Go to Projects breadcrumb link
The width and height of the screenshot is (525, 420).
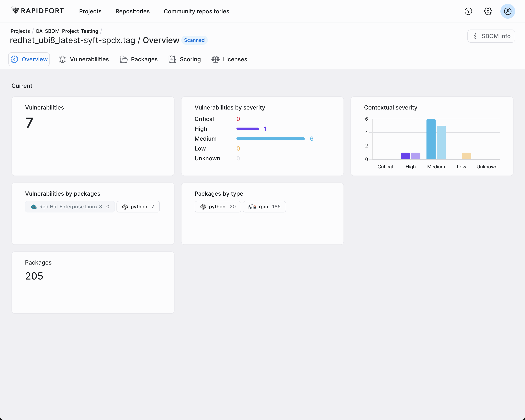pos(20,31)
